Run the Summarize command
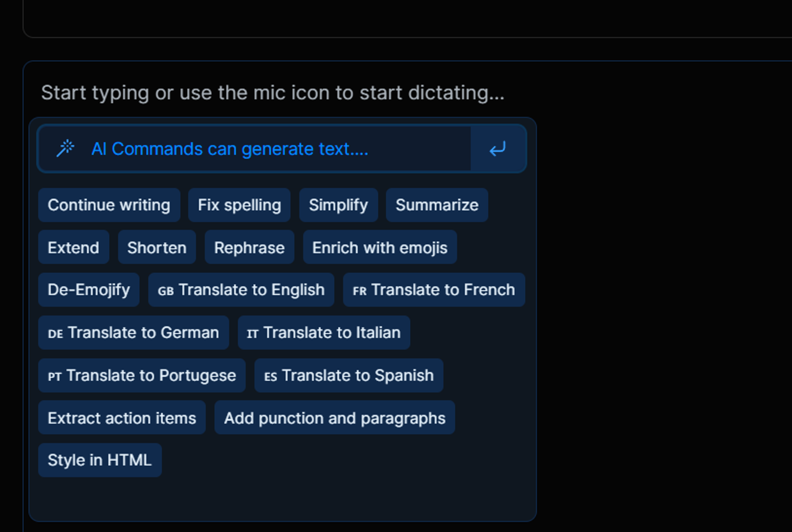 tap(437, 205)
